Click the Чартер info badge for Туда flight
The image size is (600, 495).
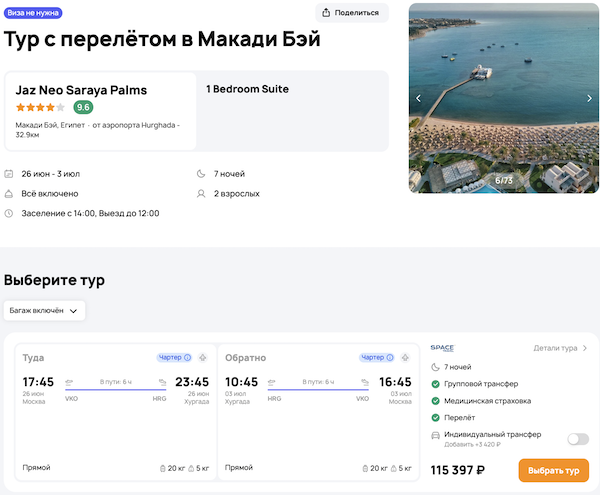coord(174,357)
